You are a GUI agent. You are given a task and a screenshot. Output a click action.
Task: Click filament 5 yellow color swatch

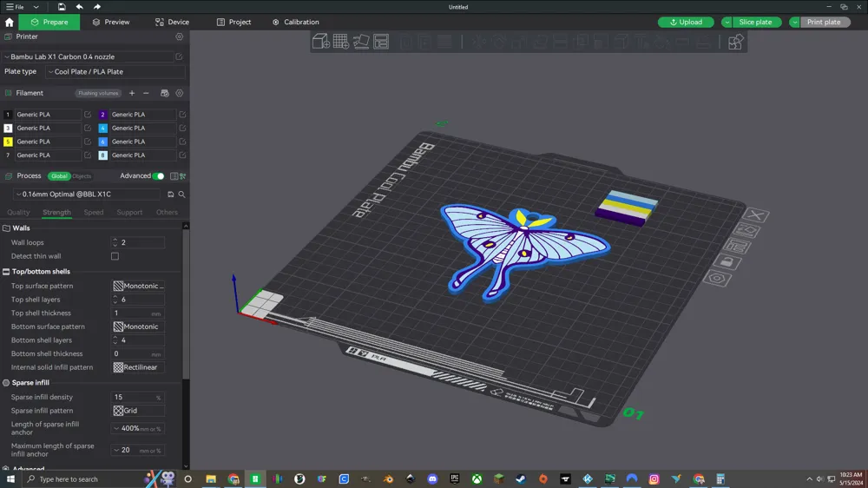(x=8, y=142)
